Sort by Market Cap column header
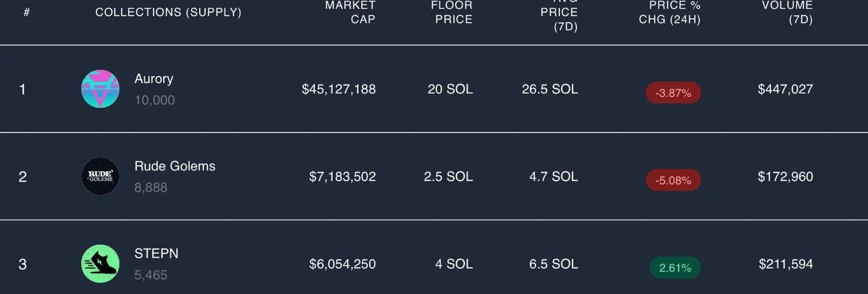 [350, 12]
